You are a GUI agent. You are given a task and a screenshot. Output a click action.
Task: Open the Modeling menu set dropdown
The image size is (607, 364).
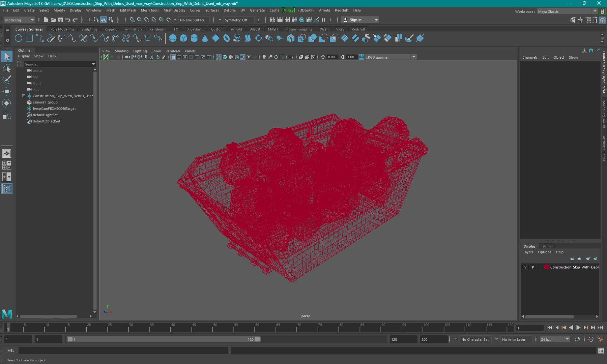coord(19,20)
